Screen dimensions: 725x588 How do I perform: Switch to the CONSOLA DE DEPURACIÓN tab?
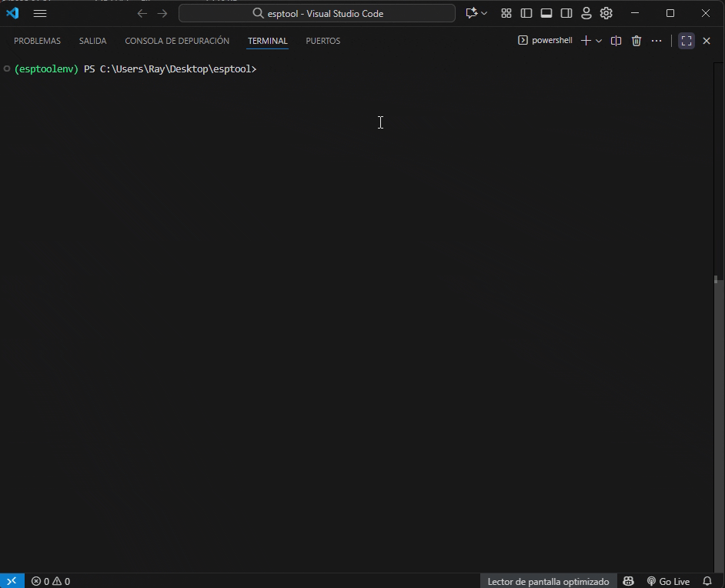click(177, 41)
